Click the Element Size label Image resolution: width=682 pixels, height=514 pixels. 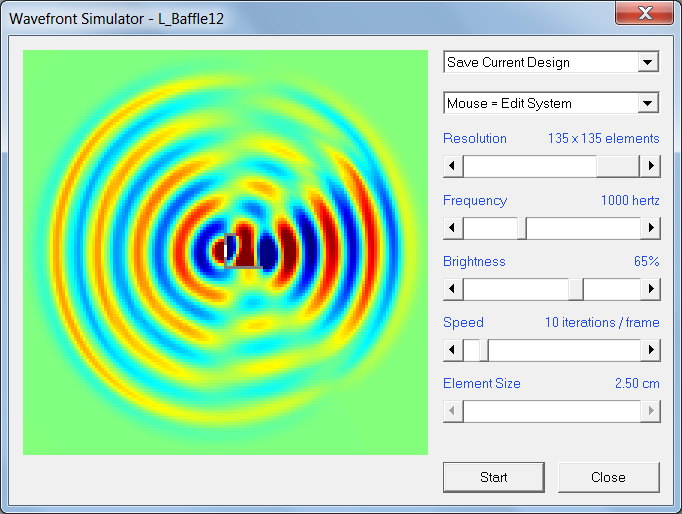[x=481, y=383]
